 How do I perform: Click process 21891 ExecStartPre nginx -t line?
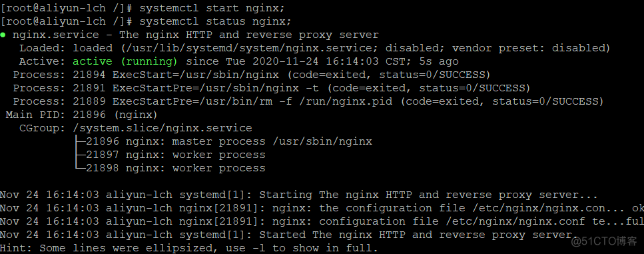click(x=272, y=88)
